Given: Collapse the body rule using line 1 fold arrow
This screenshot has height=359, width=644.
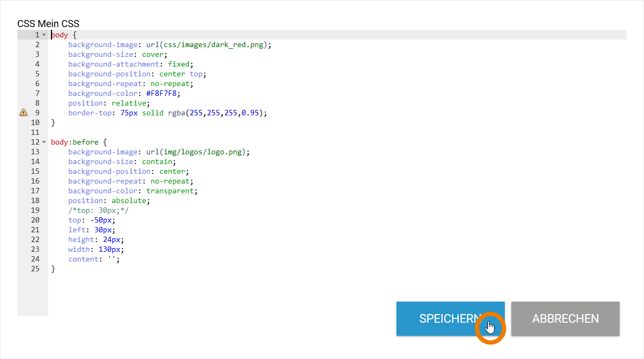Looking at the screenshot, I should (x=43, y=34).
